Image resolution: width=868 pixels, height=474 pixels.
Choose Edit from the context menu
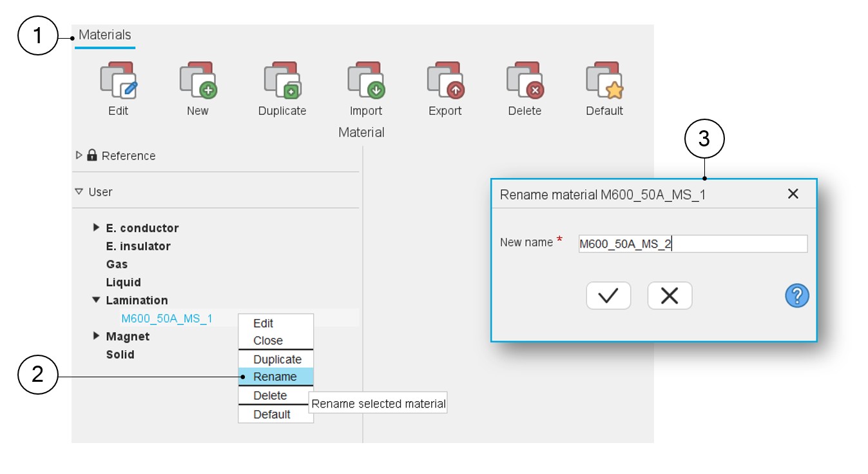click(276, 323)
